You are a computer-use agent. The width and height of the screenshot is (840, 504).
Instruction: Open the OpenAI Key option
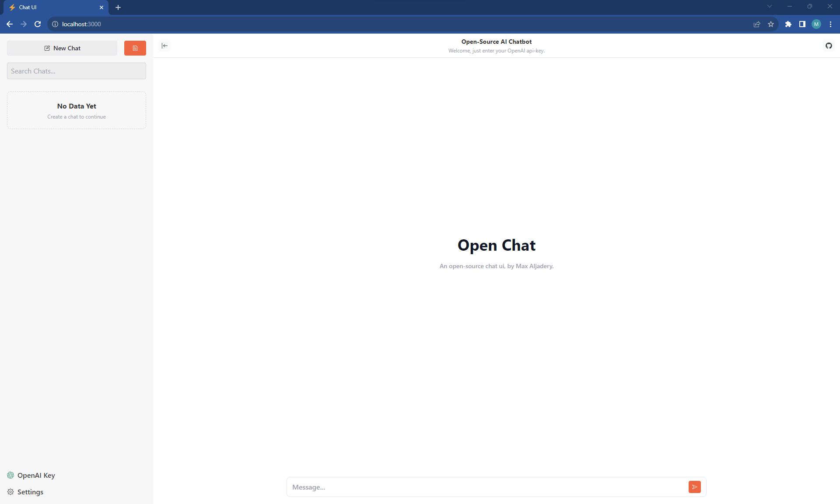tap(36, 475)
